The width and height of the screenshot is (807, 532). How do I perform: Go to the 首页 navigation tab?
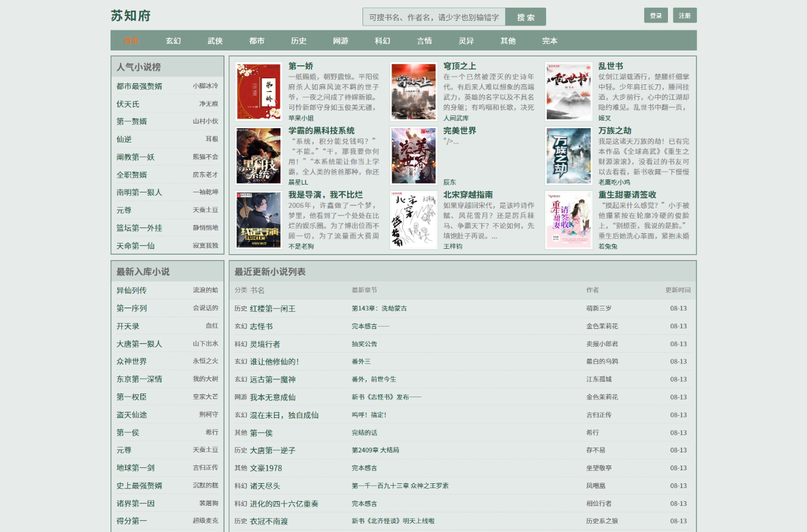pyautogui.click(x=131, y=41)
